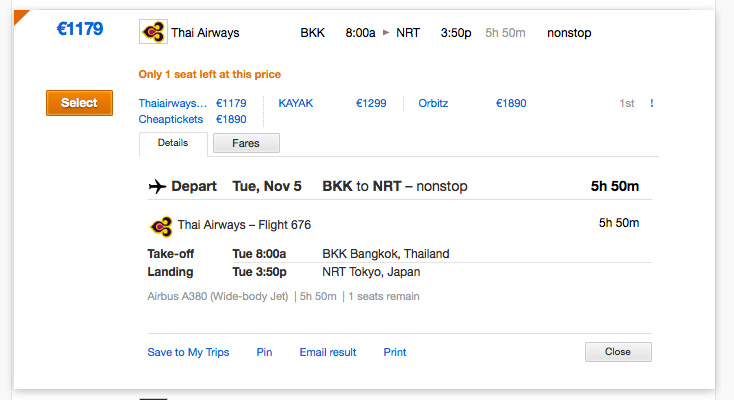The image size is (734, 400).
Task: Click the €1179 price heading
Action: click(x=80, y=29)
